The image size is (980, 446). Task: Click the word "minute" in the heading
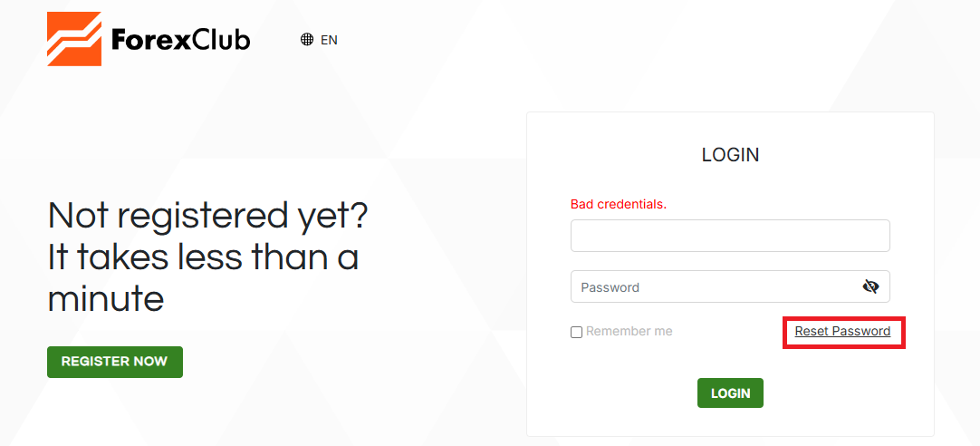pyautogui.click(x=106, y=299)
